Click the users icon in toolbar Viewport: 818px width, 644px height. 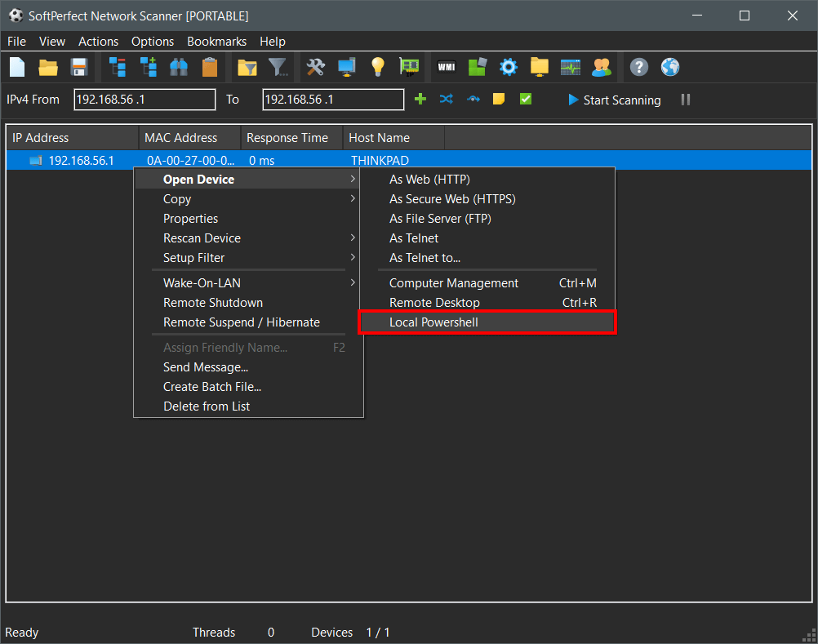coord(602,67)
